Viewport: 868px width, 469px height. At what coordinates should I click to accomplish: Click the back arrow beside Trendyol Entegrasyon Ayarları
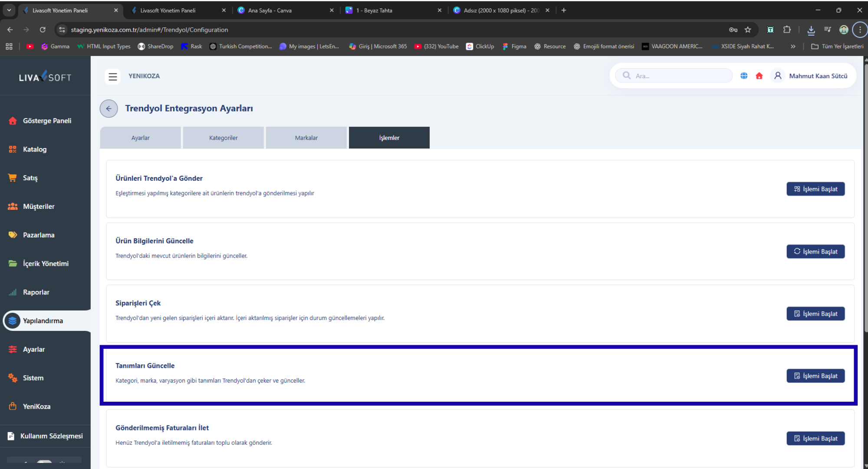[108, 109]
